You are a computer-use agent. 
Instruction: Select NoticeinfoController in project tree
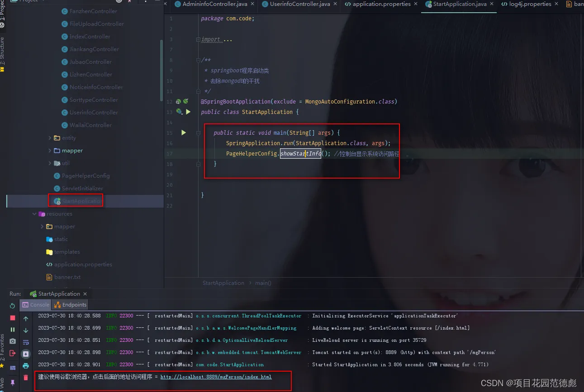92,87
